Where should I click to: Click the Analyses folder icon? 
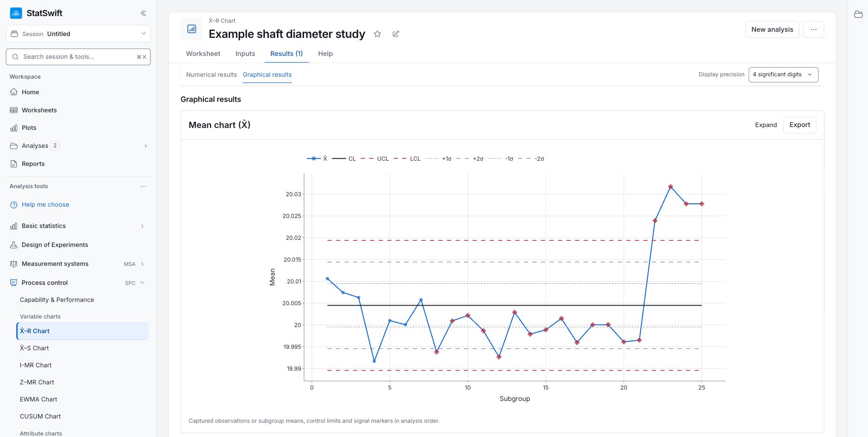(14, 146)
